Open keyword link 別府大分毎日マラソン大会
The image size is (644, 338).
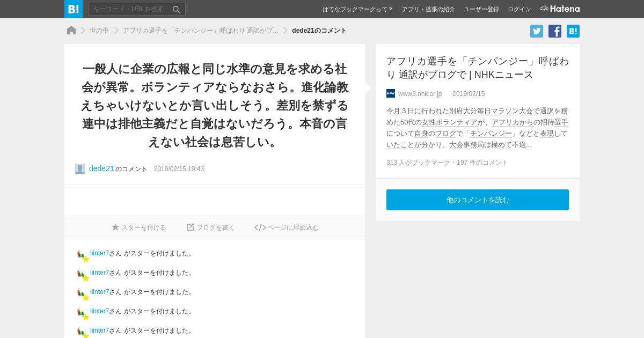pyautogui.click(x=491, y=111)
